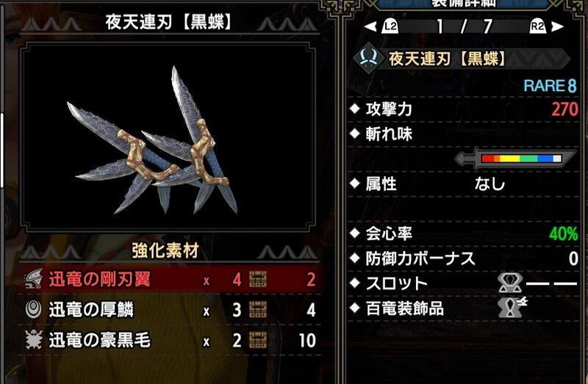This screenshot has height=384, width=588.
Task: Click the item box icon beside 迅竜の豪黒毛
Action: [x=258, y=340]
